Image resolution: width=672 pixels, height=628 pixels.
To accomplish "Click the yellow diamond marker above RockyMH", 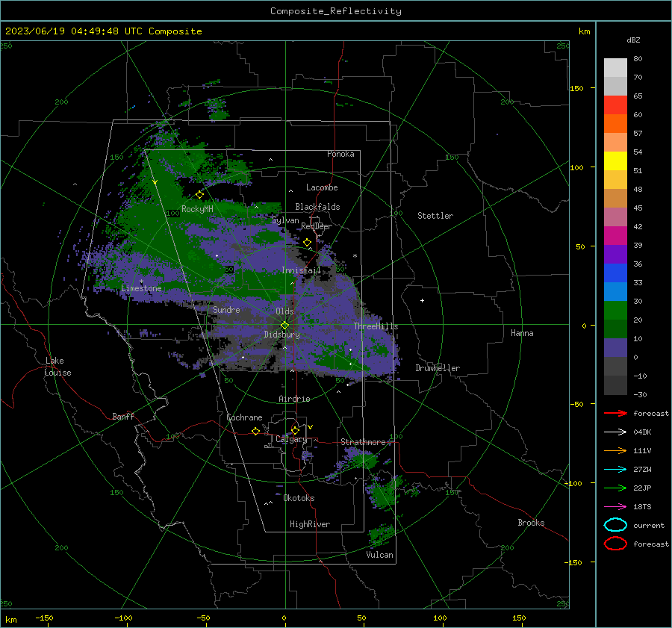I will (199, 195).
